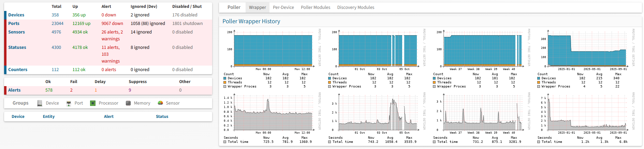
Task: Click the Port network icon in Groups
Action: click(69, 103)
